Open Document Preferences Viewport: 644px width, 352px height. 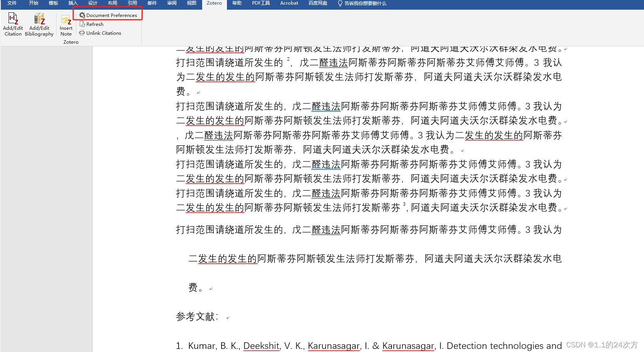click(108, 15)
